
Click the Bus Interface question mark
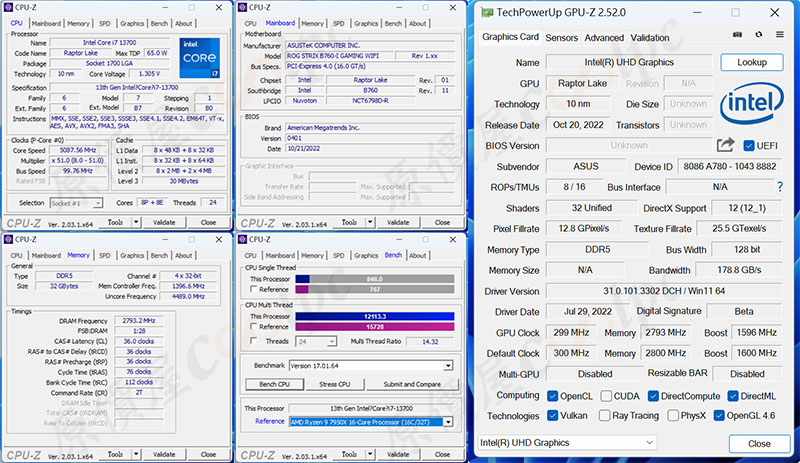780,187
